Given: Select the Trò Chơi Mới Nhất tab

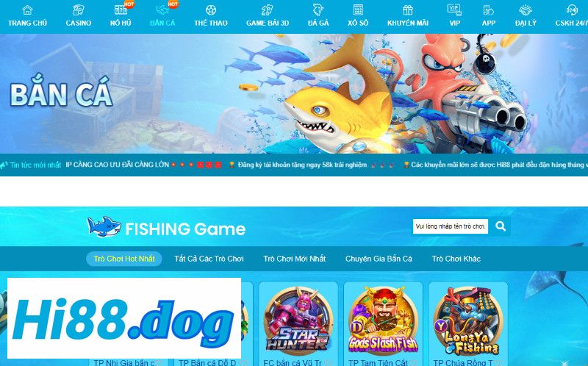Looking at the screenshot, I should [x=295, y=259].
